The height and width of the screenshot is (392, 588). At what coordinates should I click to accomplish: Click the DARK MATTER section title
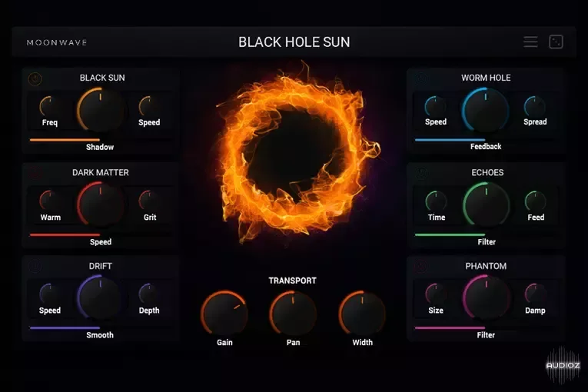click(101, 172)
